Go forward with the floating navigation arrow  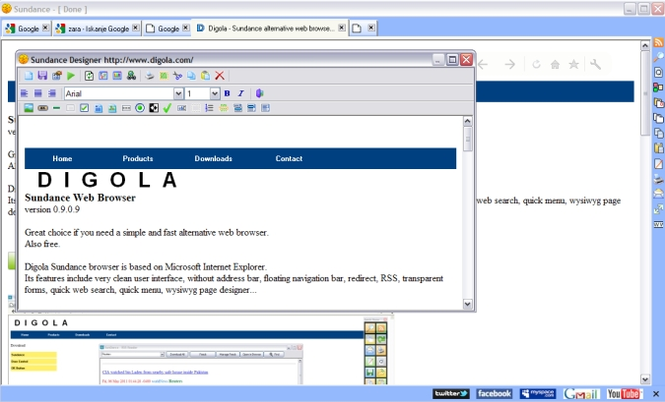[510, 64]
